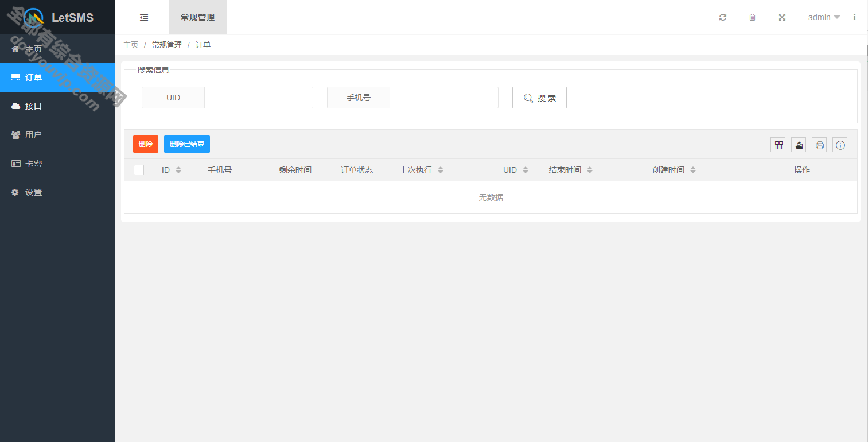
Task: Click the 订单 breadcrumb
Action: coord(203,45)
